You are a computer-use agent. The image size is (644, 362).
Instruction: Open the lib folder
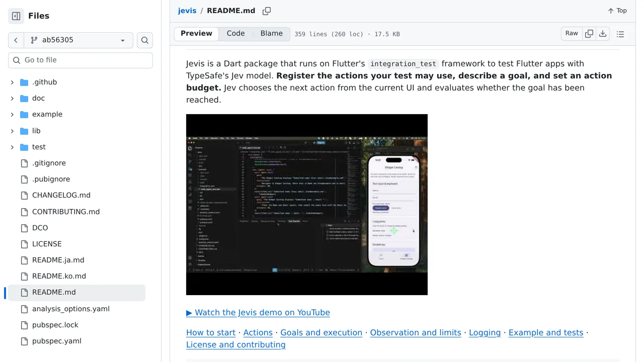click(36, 131)
